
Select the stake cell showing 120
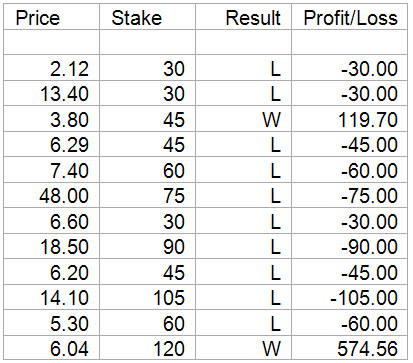tap(147, 347)
